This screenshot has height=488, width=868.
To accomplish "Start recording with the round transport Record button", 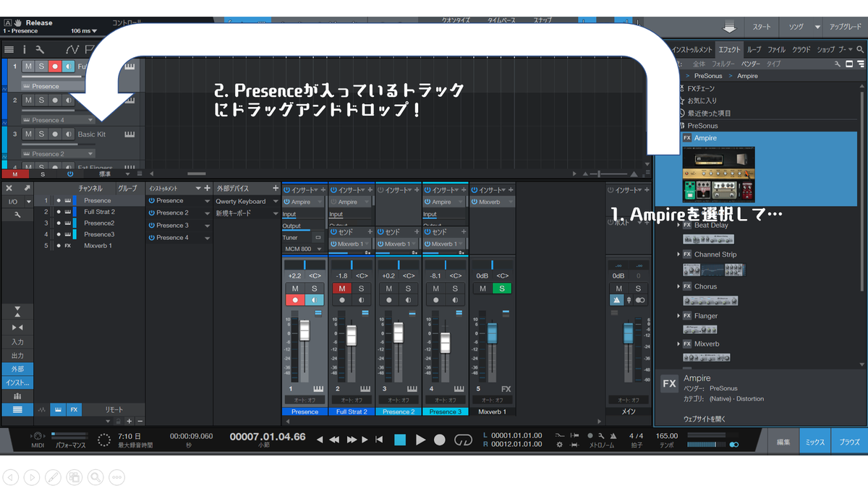I will 440,440.
